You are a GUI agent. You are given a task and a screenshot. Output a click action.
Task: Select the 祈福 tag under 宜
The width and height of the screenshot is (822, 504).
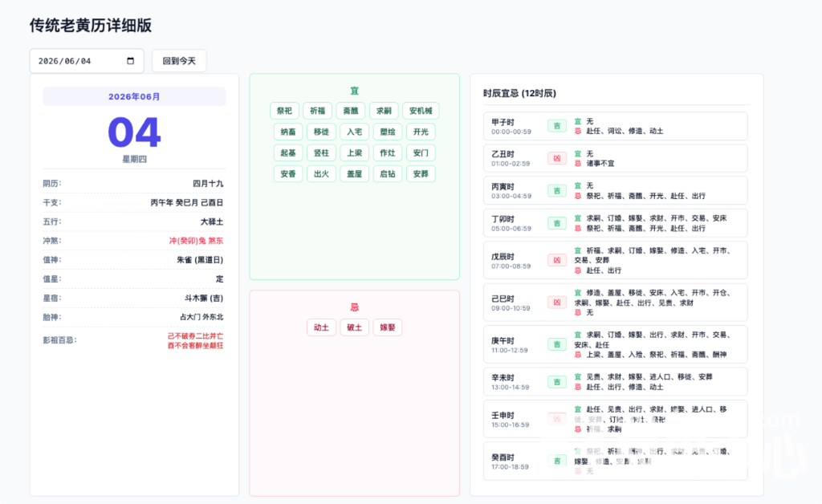point(318,111)
